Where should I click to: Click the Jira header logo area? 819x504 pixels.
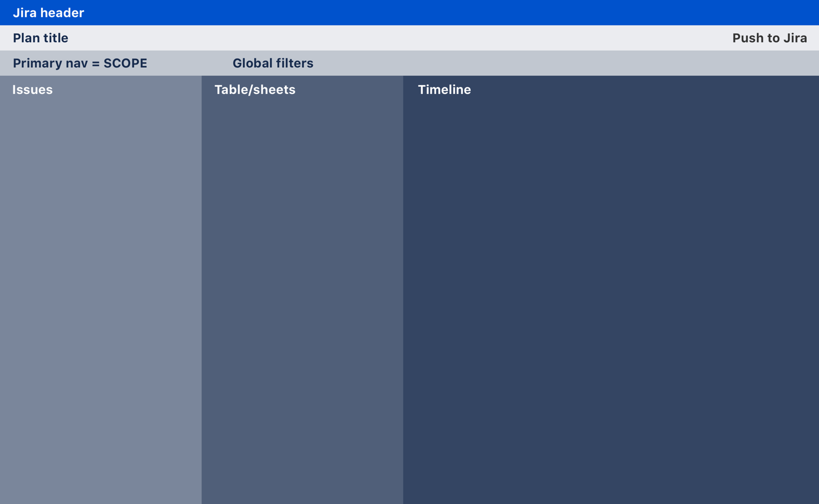click(x=48, y=12)
